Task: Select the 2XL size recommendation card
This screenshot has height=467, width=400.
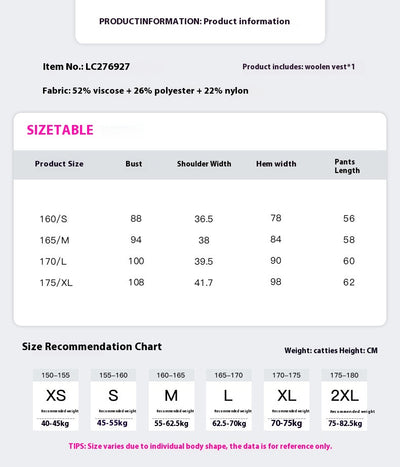Action: click(x=344, y=400)
